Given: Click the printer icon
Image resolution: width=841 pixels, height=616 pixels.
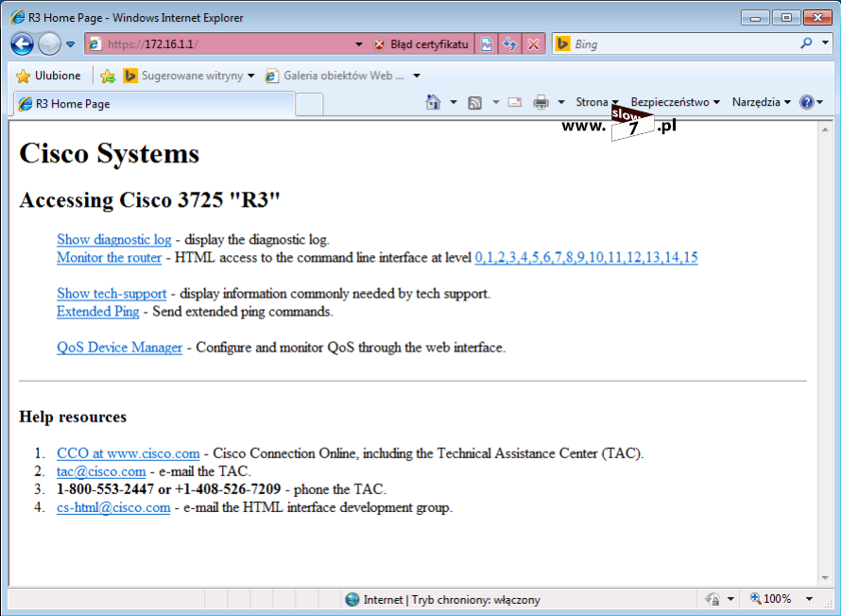Looking at the screenshot, I should (x=541, y=102).
